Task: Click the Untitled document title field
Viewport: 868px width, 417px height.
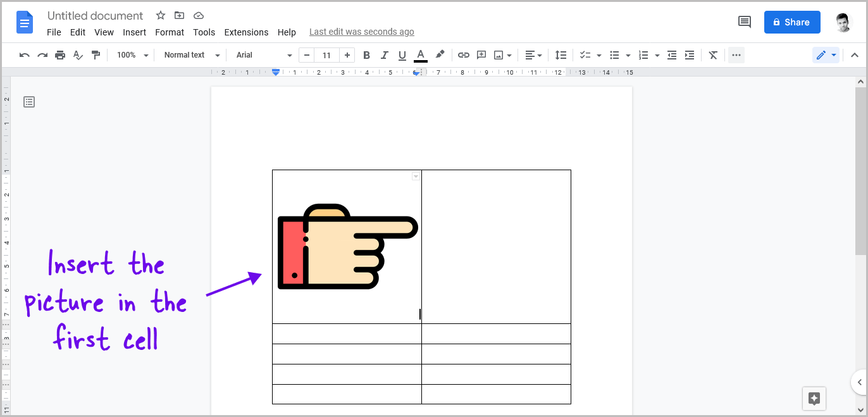Action: 95,15
